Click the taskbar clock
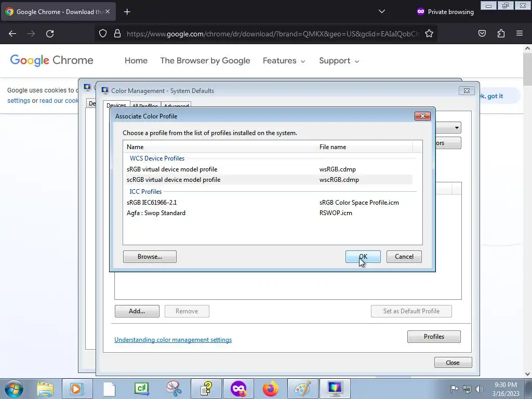Screen dimensions: 532x399 coord(506,389)
